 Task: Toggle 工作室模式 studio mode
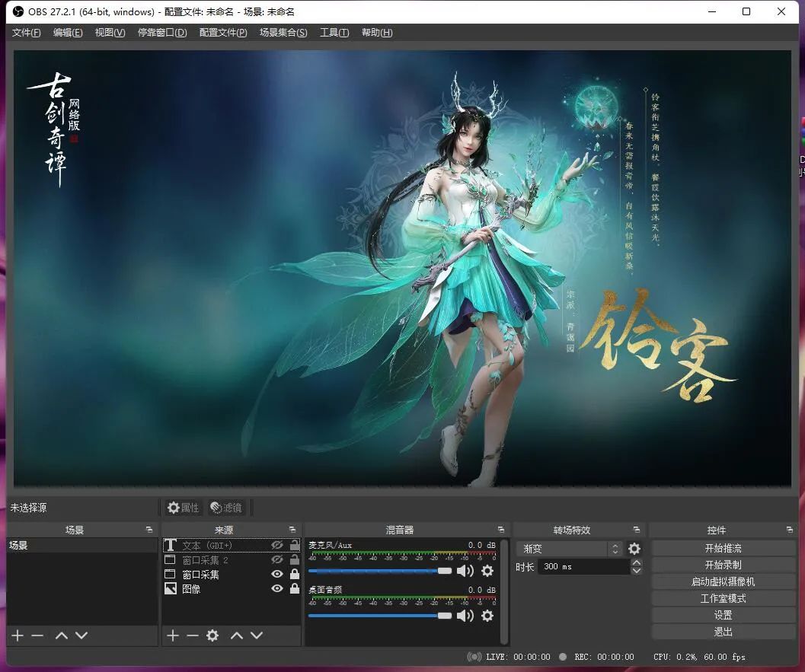[724, 599]
